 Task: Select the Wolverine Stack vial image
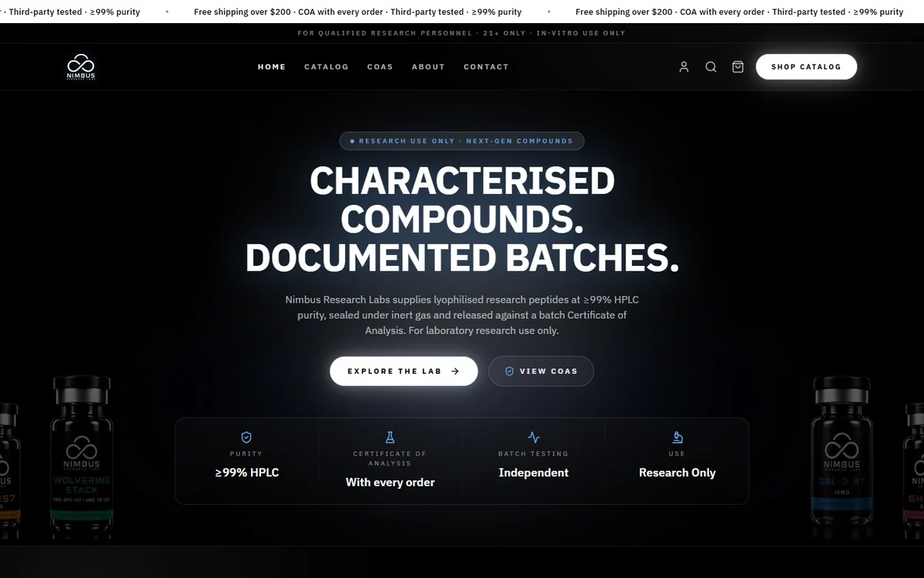tap(81, 458)
